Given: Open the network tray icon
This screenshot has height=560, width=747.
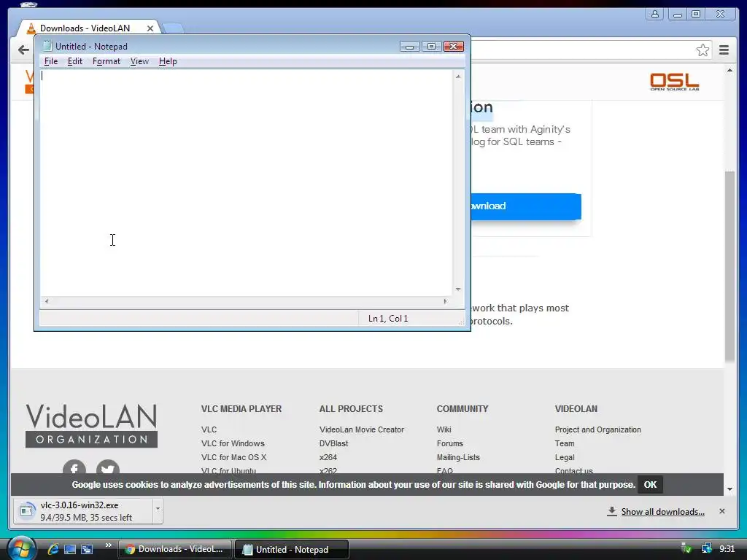Looking at the screenshot, I should click(x=706, y=548).
